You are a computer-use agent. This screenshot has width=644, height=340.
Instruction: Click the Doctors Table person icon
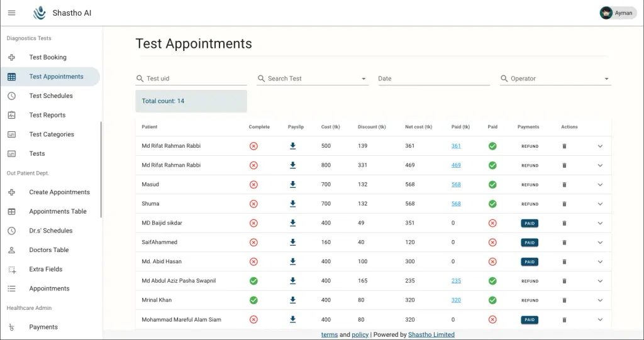pos(11,250)
